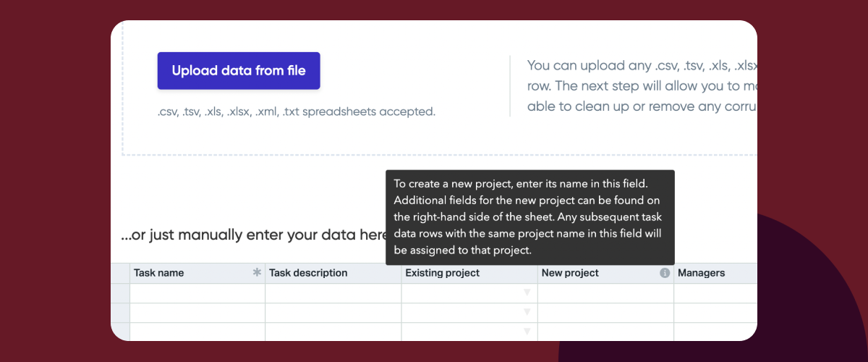Select the first row number header
868x362 pixels.
click(x=120, y=293)
